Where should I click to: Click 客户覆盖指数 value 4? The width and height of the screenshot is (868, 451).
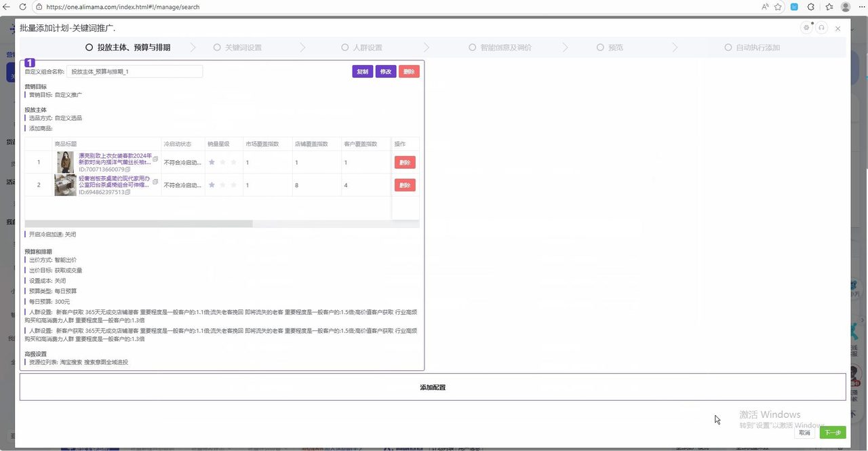[346, 185]
